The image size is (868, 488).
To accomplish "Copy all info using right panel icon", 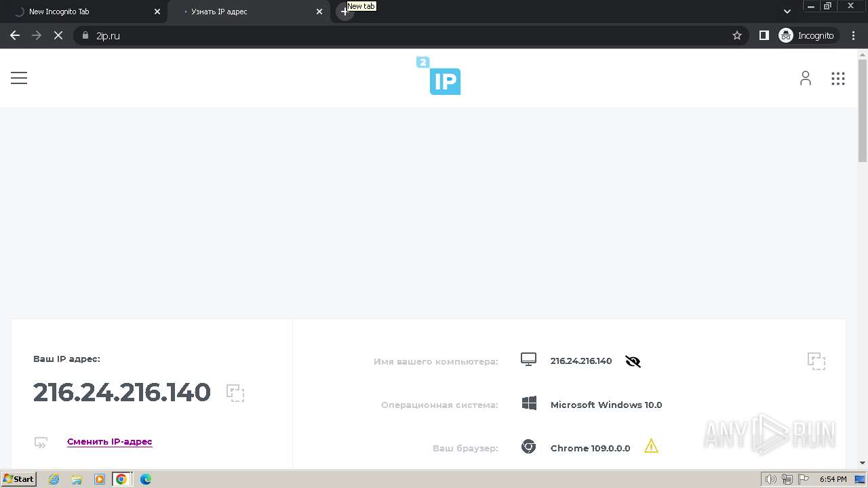I will [816, 361].
